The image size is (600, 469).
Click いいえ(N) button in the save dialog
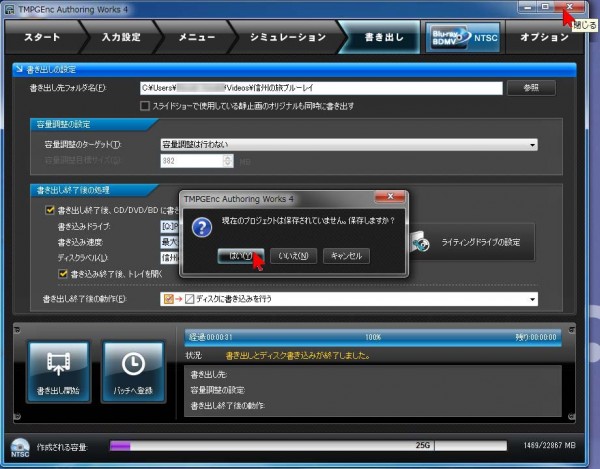pos(293,256)
